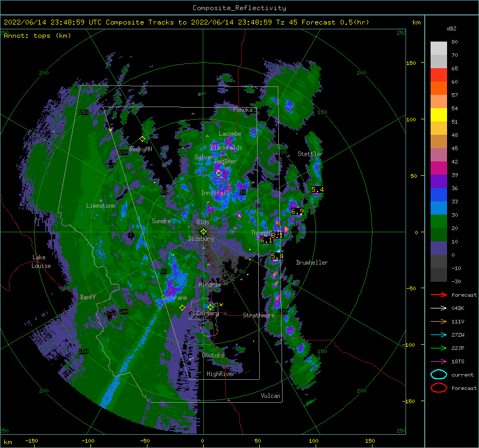The image size is (479, 448).
Task: Pick the light blue swatch below the 33 label
Action: [x=439, y=208]
